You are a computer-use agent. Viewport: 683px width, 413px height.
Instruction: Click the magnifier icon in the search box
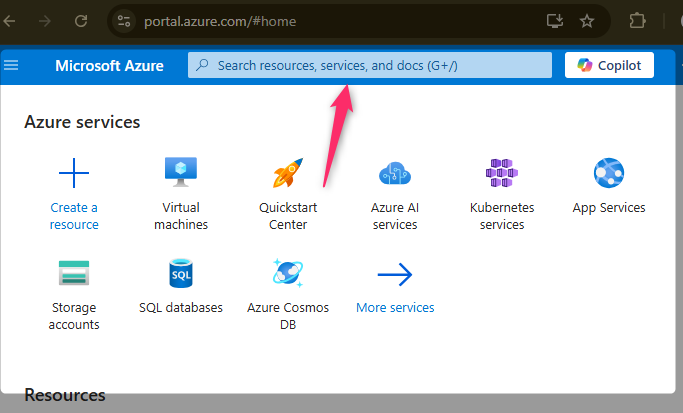(x=202, y=65)
